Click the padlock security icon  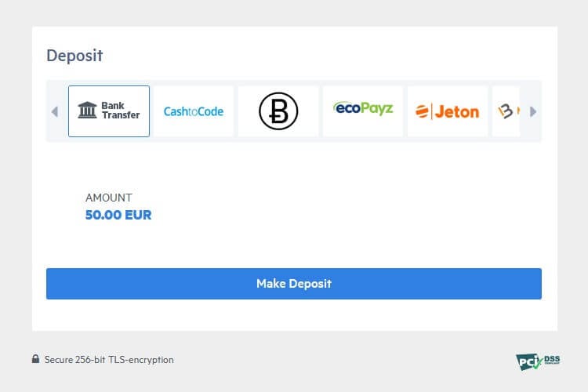tap(35, 359)
